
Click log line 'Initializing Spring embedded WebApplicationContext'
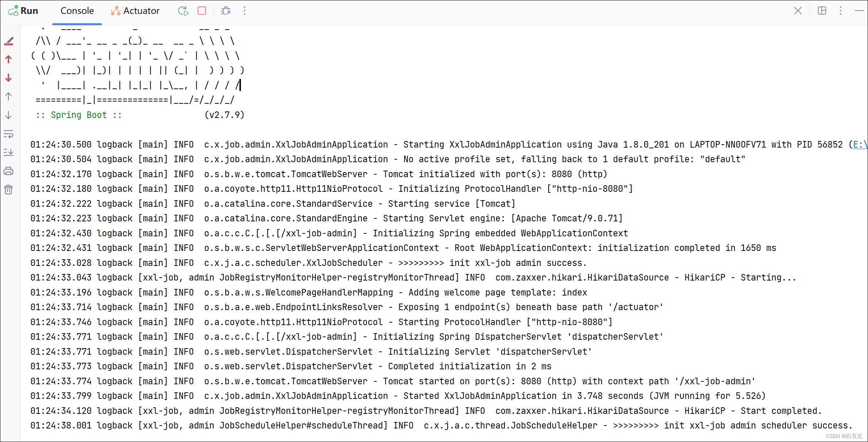(329, 233)
